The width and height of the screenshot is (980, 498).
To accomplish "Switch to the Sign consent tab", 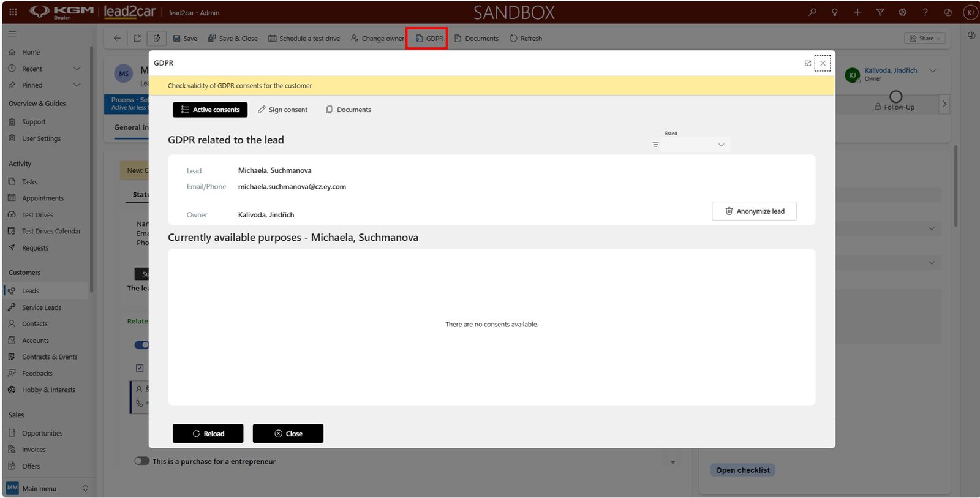I will (282, 110).
